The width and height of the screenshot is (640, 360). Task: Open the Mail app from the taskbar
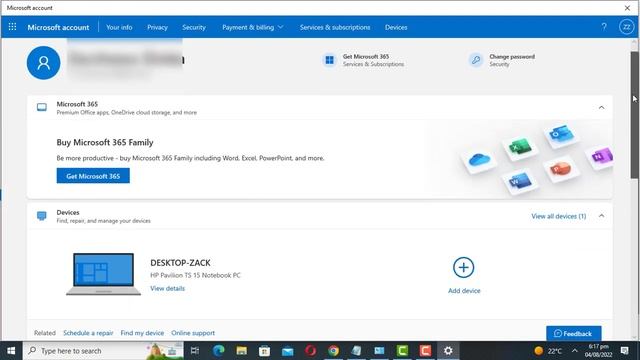pyautogui.click(x=287, y=351)
